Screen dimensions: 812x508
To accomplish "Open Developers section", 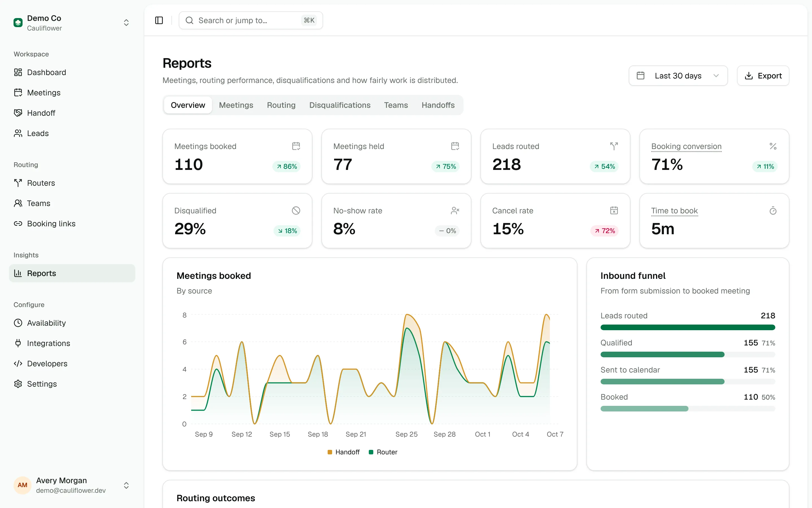I will coord(72,364).
